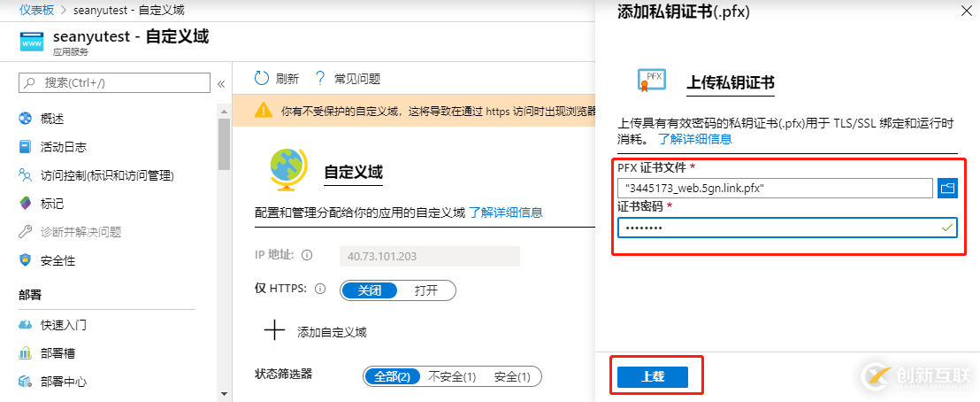Click the unprotected custom domain warning text
This screenshot has width=980, height=402.
point(438,112)
